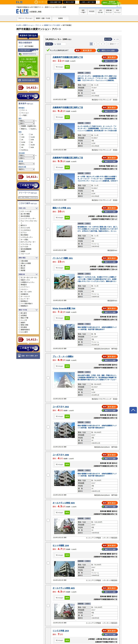Select checkbox for 親和ハウス甲南 101 listing

[48, 229]
